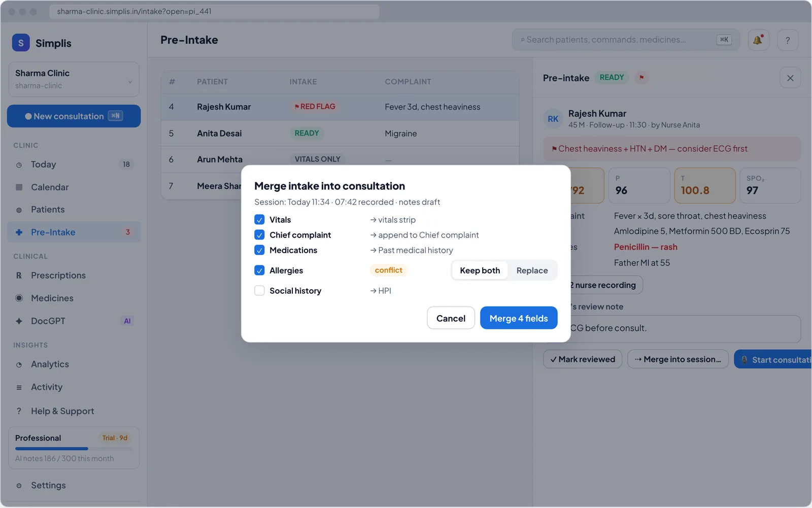Viewport: 812px width, 508px height.
Task: Start a New consultation
Action: [x=74, y=116]
